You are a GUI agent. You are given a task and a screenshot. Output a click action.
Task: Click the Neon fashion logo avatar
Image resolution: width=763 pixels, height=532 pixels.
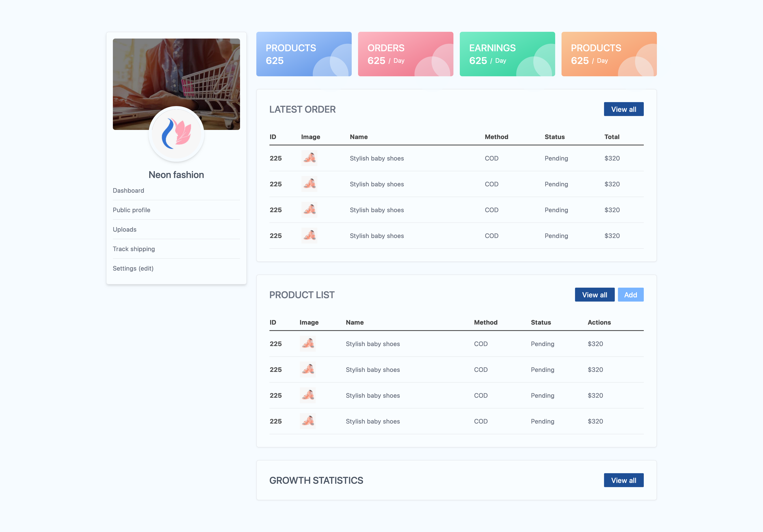176,134
